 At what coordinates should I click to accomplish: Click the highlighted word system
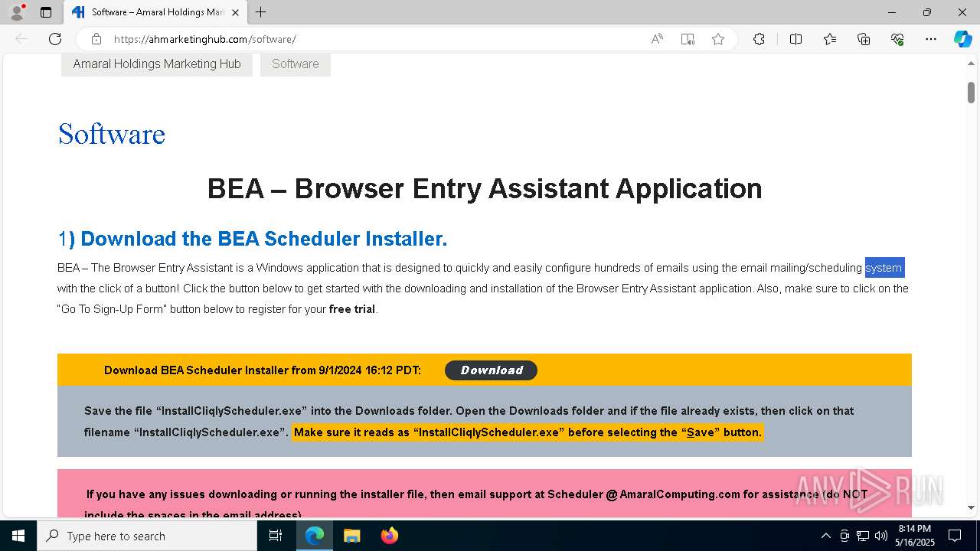[x=884, y=268]
